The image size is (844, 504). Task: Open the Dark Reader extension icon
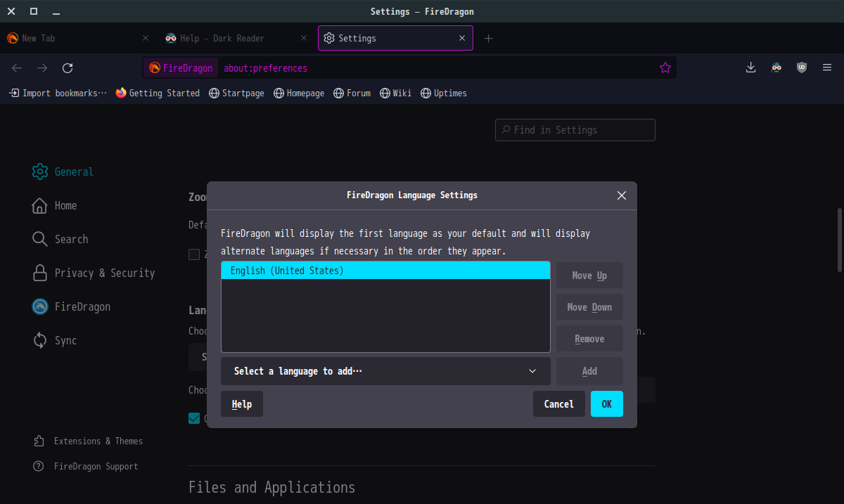click(x=776, y=67)
